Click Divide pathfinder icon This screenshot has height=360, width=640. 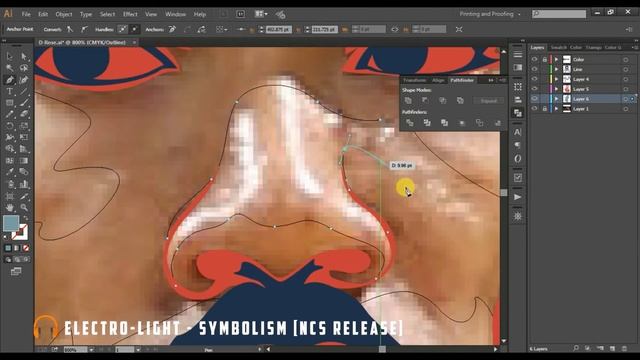click(x=409, y=122)
